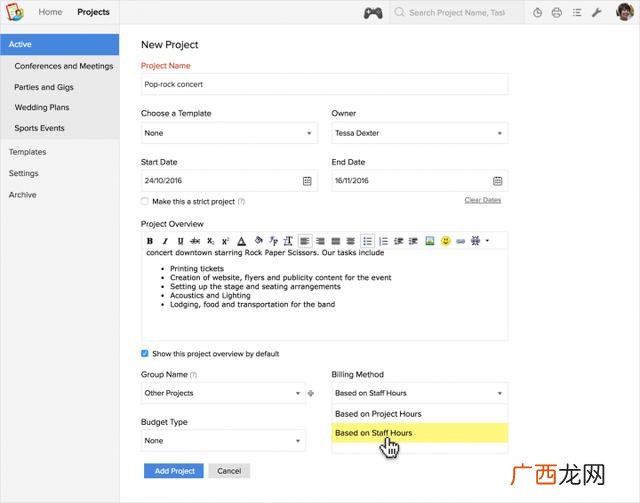
Task: Insert a smiley emoticon
Action: point(446,241)
